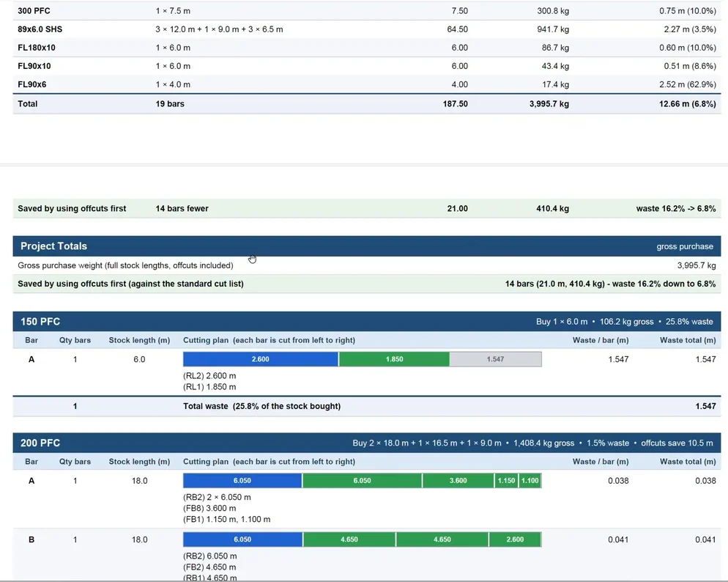Click the '14 bars fewer' cell

(182, 209)
